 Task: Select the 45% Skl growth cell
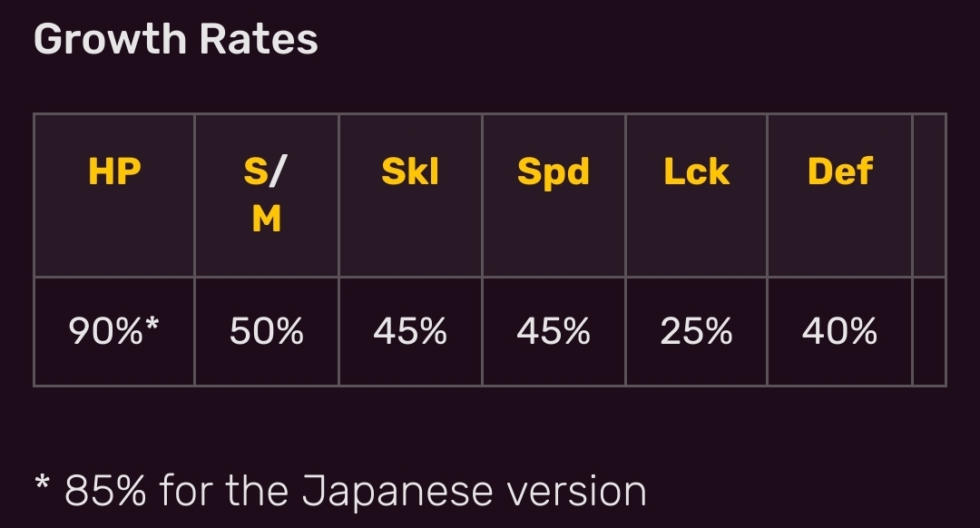click(410, 332)
